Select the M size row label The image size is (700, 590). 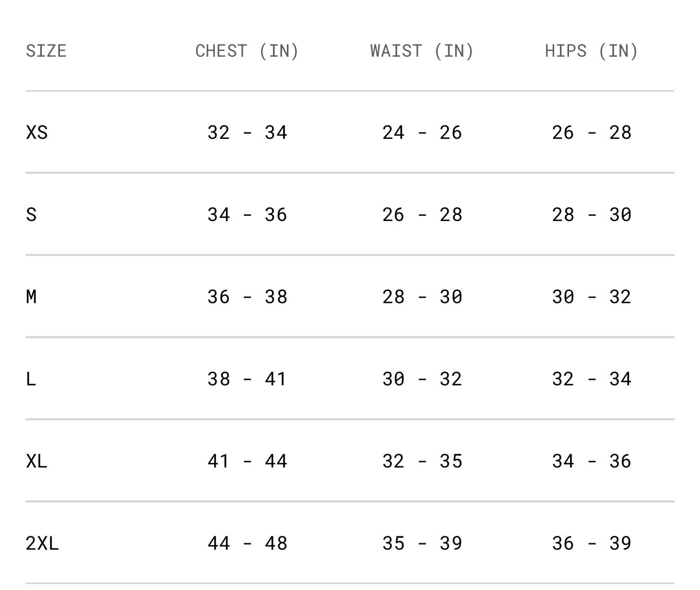coord(31,297)
